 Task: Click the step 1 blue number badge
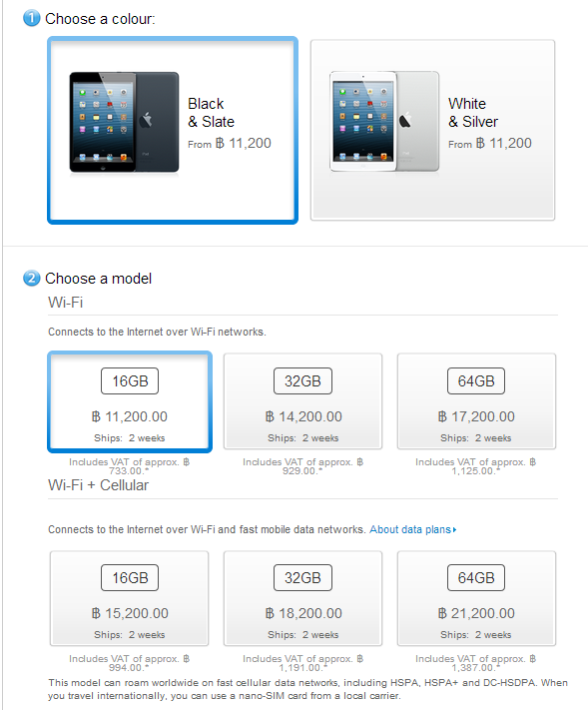coord(32,19)
